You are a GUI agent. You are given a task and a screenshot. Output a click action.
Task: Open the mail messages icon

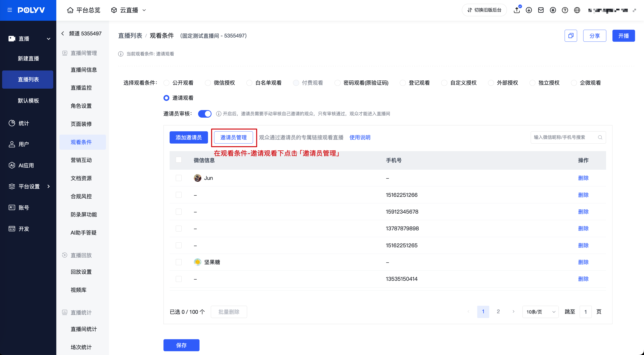pos(541,10)
